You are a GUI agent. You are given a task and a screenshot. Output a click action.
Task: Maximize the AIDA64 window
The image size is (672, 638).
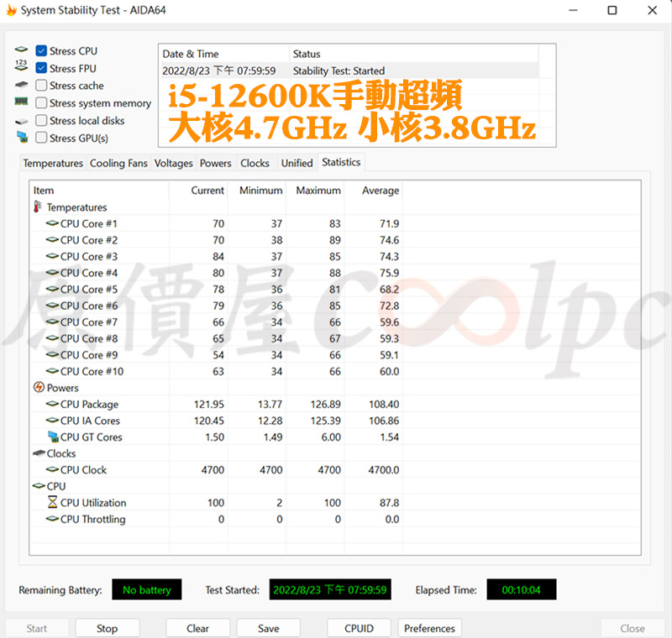[x=612, y=10]
